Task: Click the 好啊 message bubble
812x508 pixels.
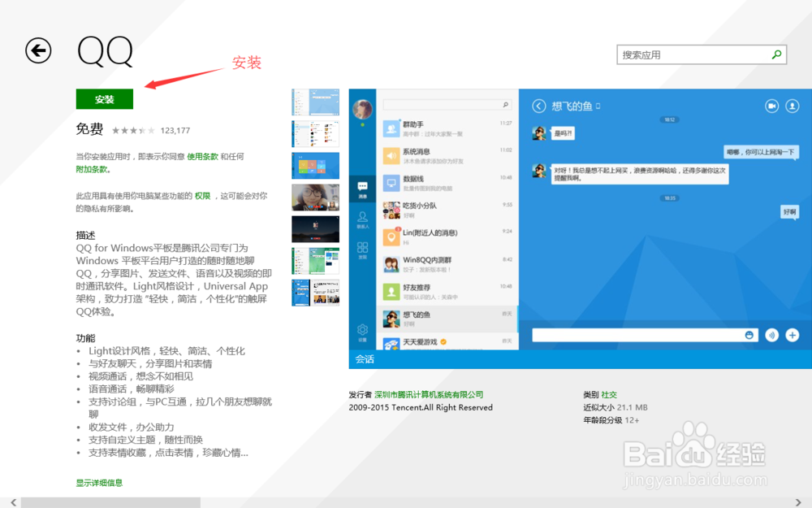Action: pos(790,211)
